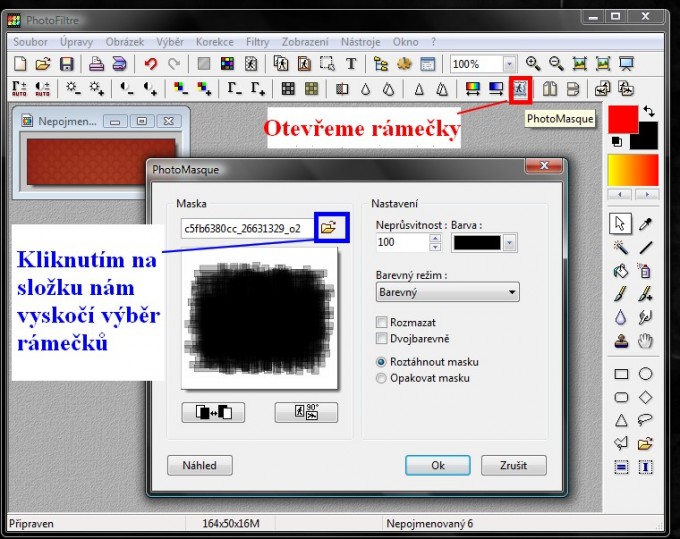Select the Pipette eyedropper tool
The width and height of the screenshot is (680, 539).
(x=645, y=224)
